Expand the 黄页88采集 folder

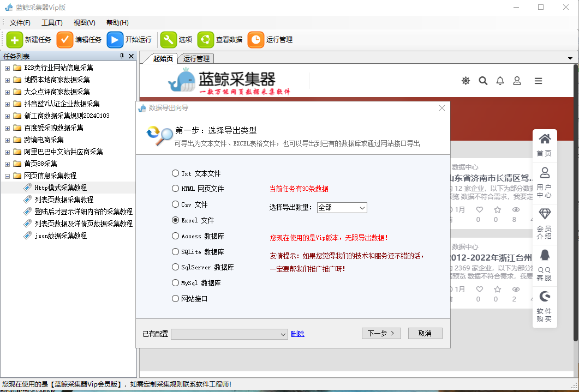(8, 164)
